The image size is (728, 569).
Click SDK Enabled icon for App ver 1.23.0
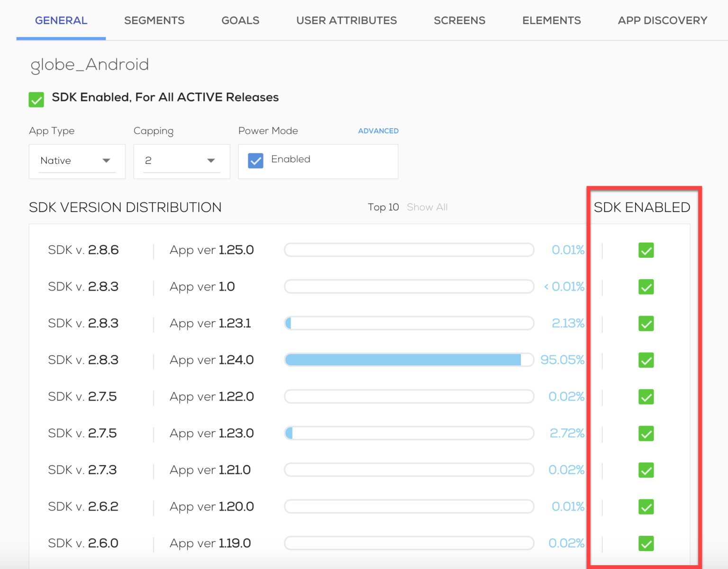[646, 434]
